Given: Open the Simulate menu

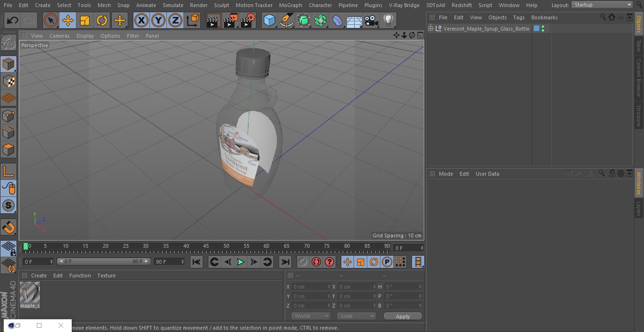Looking at the screenshot, I should (173, 5).
